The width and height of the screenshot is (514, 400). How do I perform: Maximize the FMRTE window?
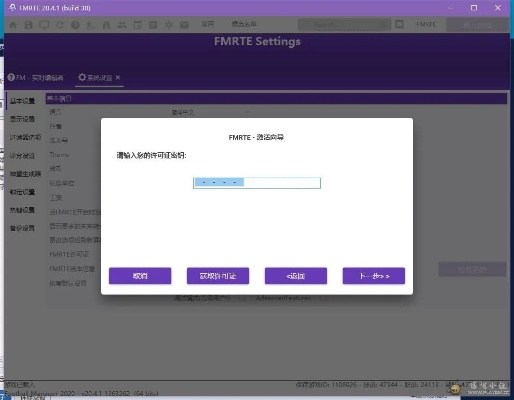[474, 8]
